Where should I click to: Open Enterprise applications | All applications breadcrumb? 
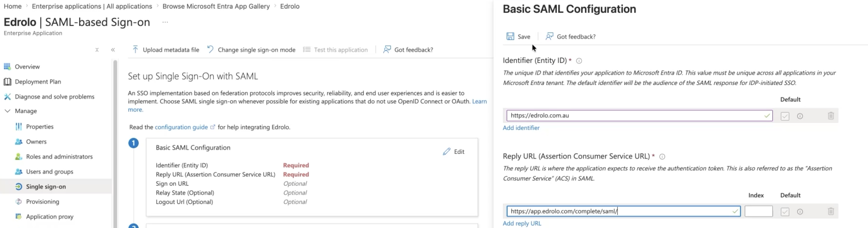click(x=92, y=6)
